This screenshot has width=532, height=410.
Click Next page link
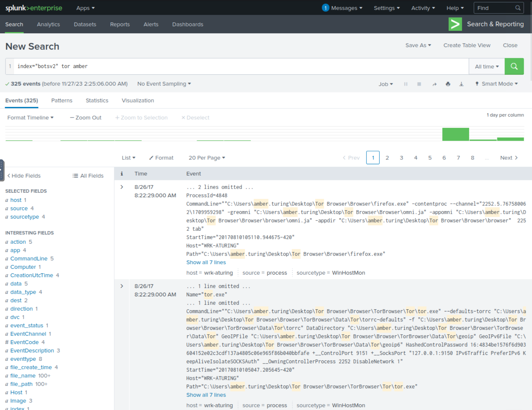point(509,158)
